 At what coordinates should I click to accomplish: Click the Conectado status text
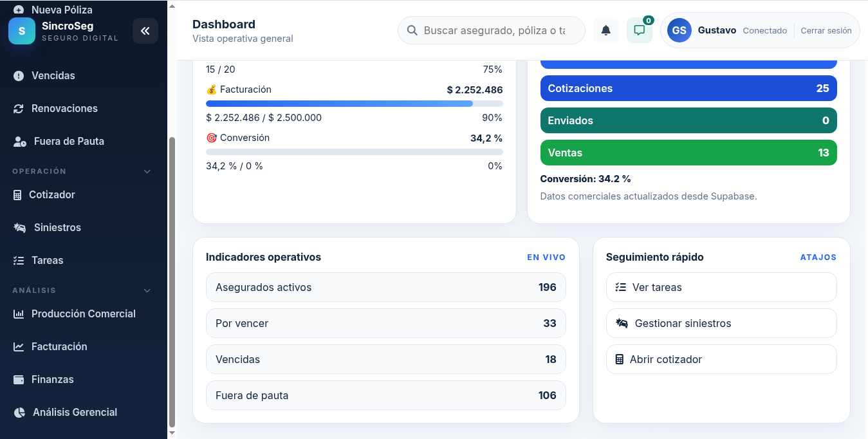pyautogui.click(x=765, y=30)
